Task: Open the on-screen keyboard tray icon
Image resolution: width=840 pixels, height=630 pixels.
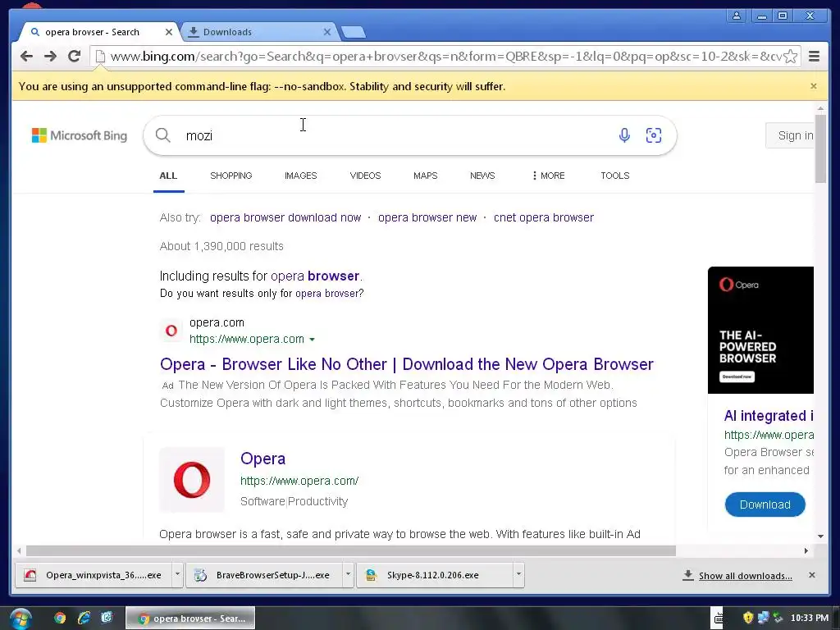Action: coord(719,618)
